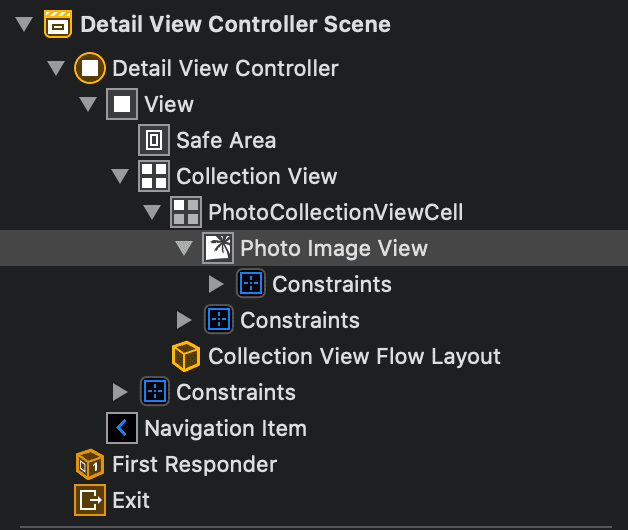
Task: Select the First Responder row
Action: [194, 464]
